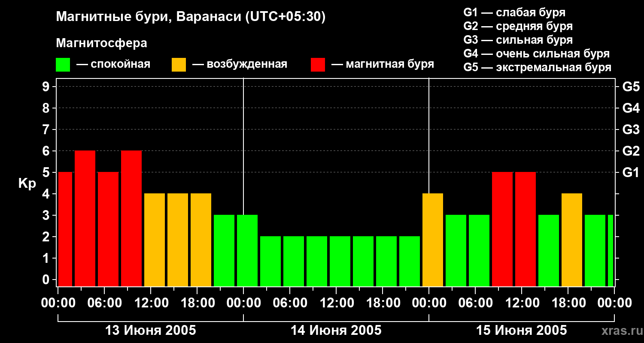
Task: Click the 'G3' label on the right axis
Action: [631, 130]
